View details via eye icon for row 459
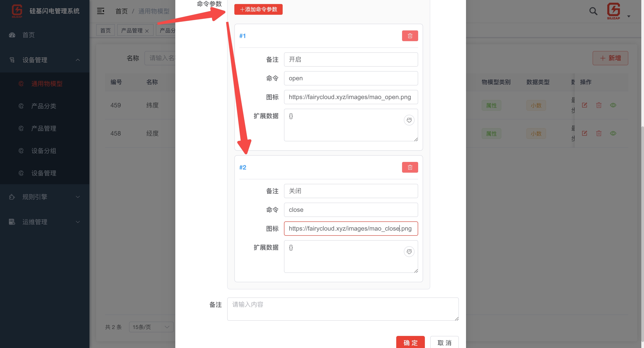Screen dimensions: 644x348 613,105
